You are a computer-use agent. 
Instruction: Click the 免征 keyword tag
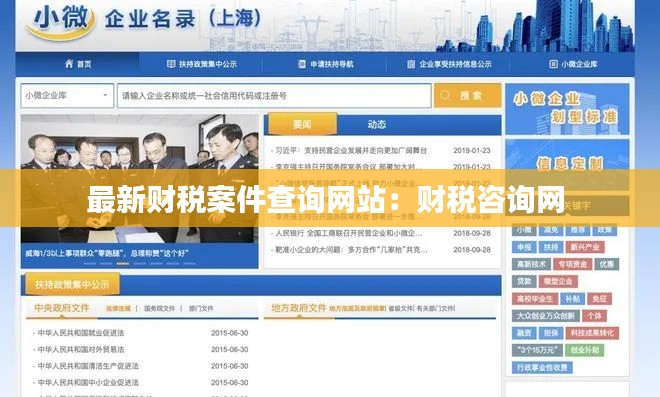pos(599,299)
